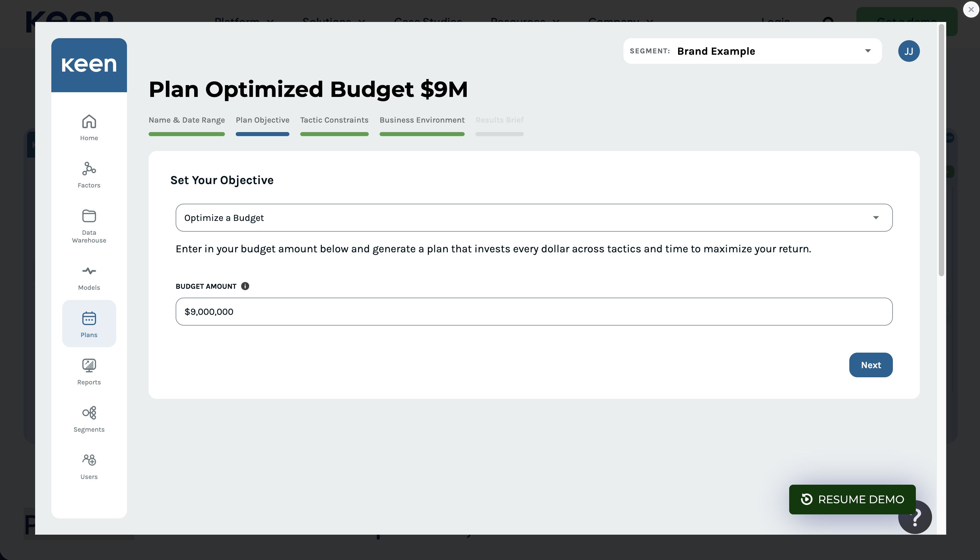Click the JJ user avatar
The width and height of the screenshot is (980, 560).
(x=908, y=51)
